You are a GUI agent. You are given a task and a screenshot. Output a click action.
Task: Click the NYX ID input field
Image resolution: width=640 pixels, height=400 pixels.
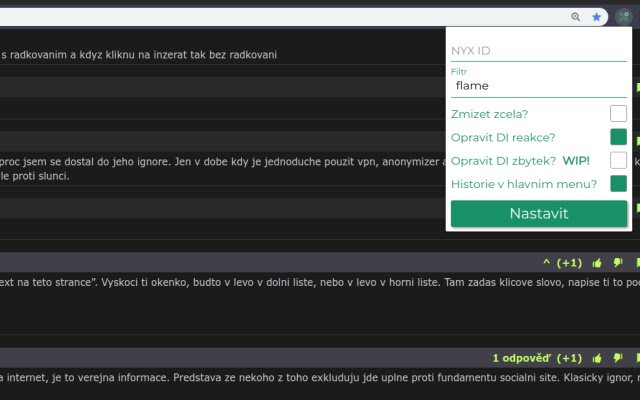pos(539,51)
